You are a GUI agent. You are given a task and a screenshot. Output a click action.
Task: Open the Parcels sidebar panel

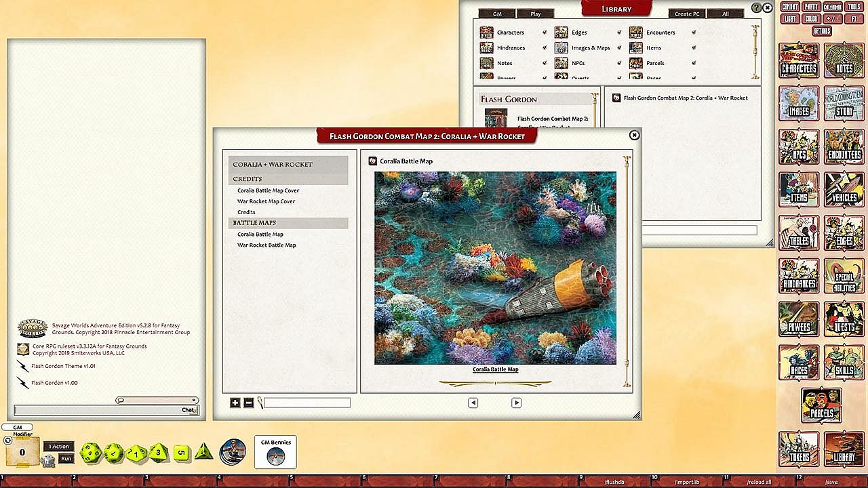[x=821, y=406]
